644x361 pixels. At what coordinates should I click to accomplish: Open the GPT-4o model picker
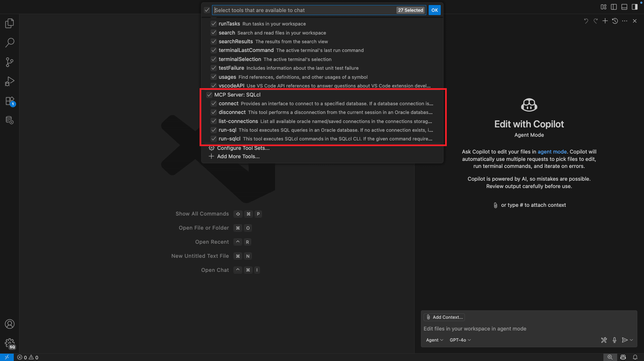click(460, 340)
